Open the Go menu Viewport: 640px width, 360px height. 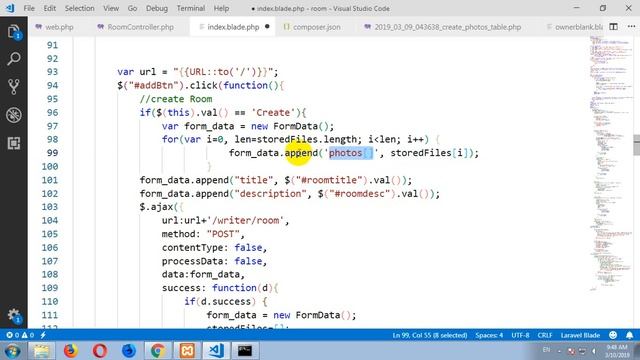click(x=132, y=8)
